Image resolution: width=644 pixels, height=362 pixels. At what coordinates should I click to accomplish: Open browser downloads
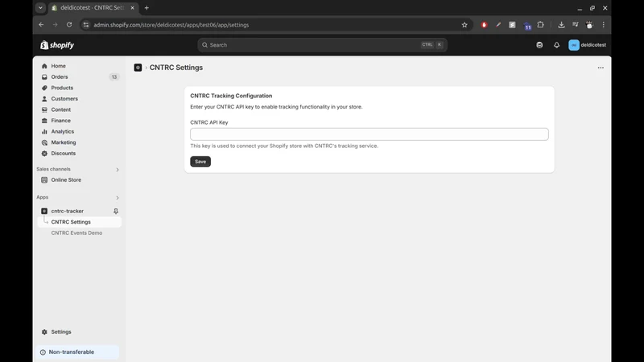[561, 25]
